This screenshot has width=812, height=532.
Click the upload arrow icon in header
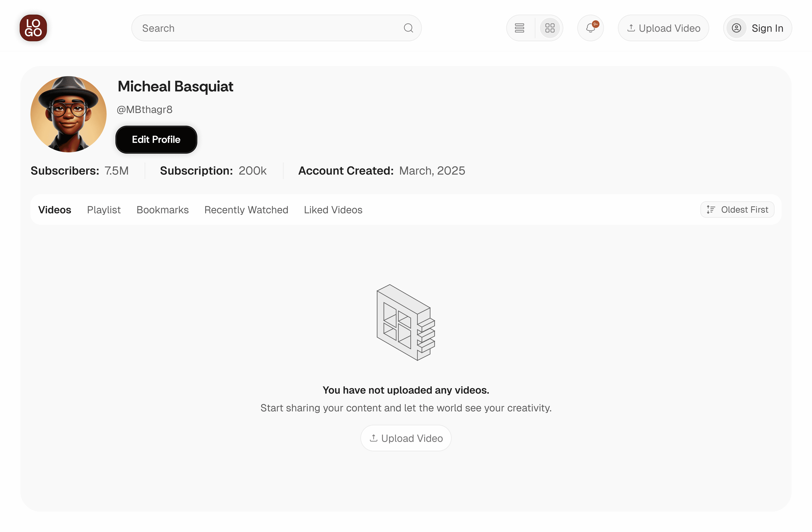(x=631, y=28)
